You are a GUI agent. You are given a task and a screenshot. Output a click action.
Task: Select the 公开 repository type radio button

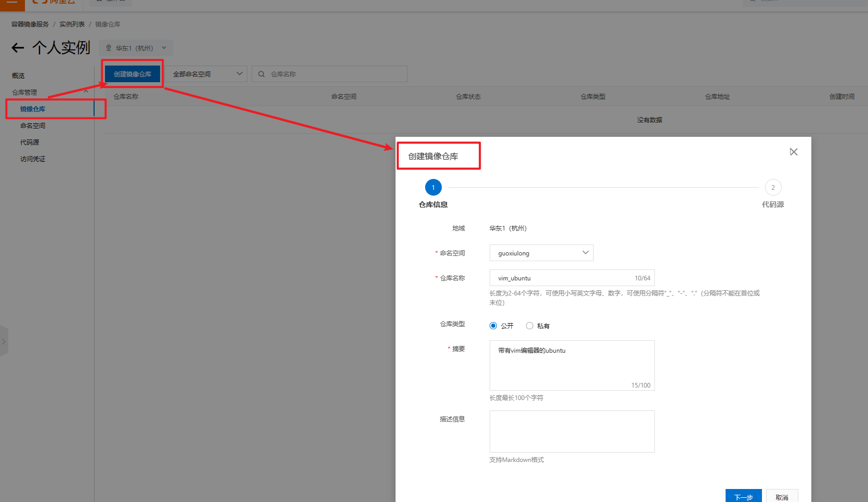[x=493, y=326]
